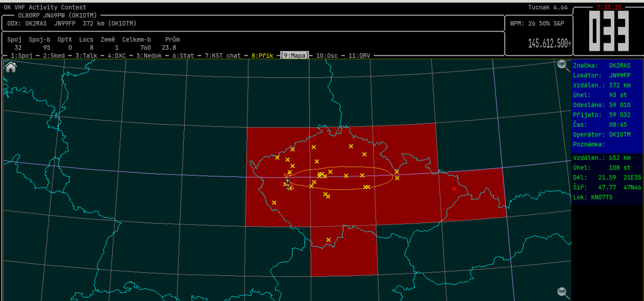Click the large 033 QSO number display
This screenshot has height=301, width=644.
[x=609, y=31]
